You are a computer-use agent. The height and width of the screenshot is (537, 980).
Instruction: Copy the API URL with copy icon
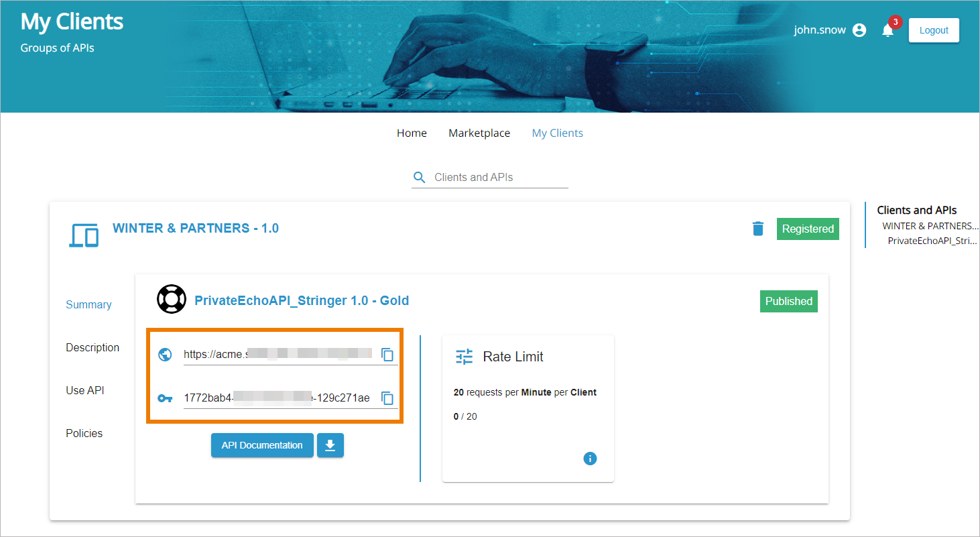[387, 355]
